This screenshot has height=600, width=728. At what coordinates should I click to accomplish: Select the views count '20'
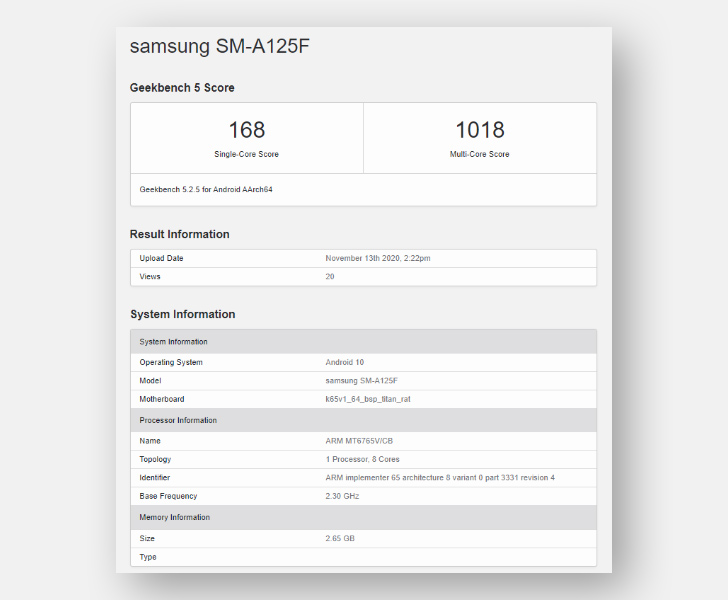[x=330, y=276]
